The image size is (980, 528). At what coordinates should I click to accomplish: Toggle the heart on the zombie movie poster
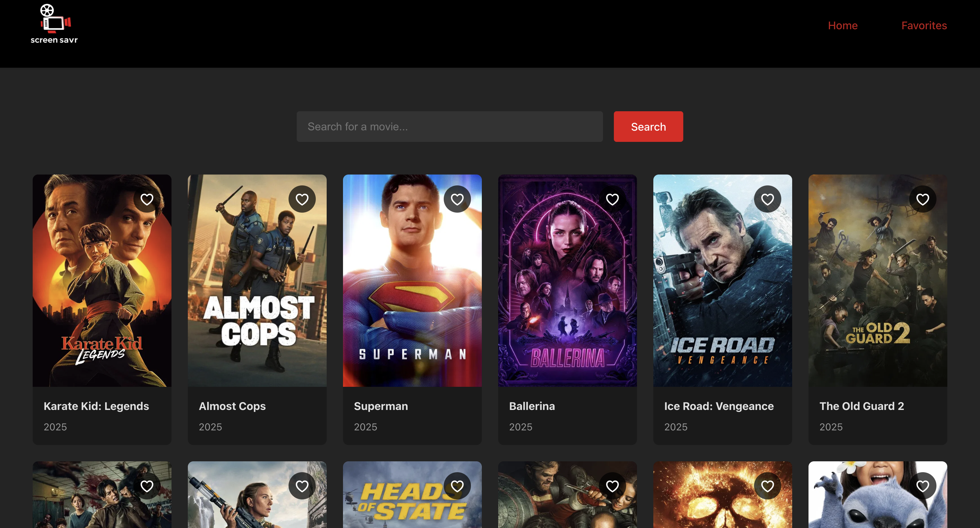coord(147,486)
